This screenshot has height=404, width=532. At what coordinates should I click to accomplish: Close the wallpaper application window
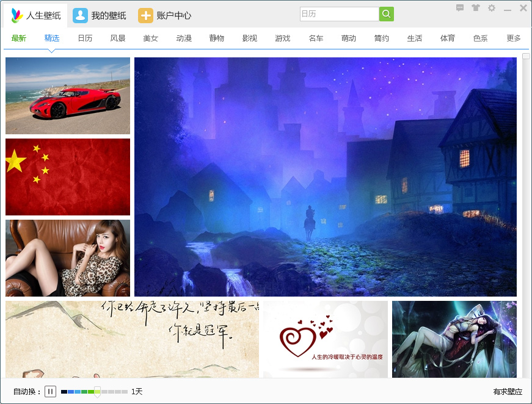coord(523,8)
